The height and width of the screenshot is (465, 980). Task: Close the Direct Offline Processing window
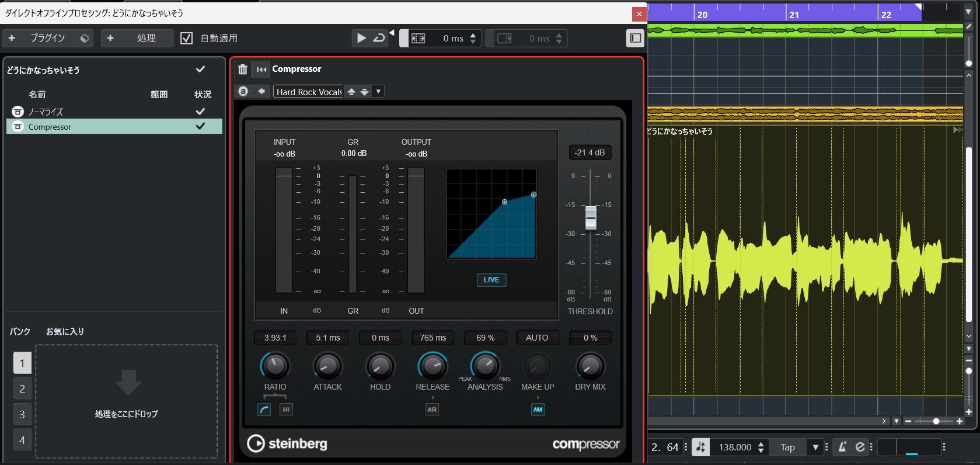pos(639,14)
